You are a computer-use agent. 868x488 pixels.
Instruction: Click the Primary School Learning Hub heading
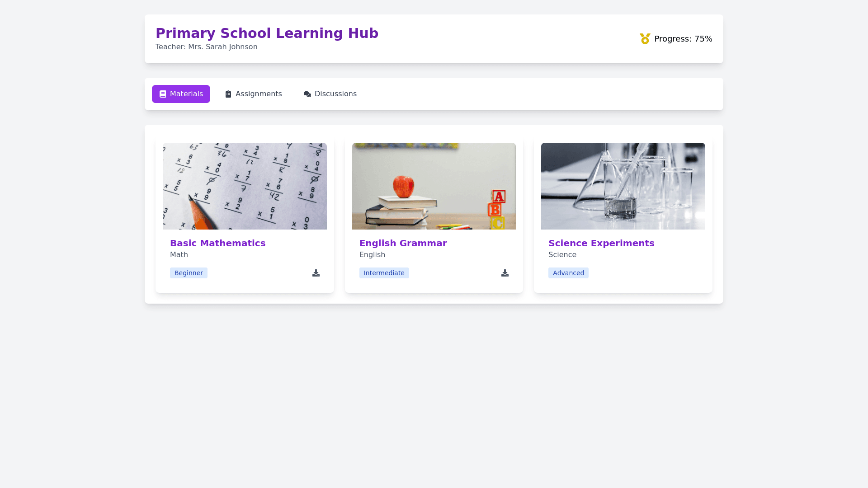point(267,33)
